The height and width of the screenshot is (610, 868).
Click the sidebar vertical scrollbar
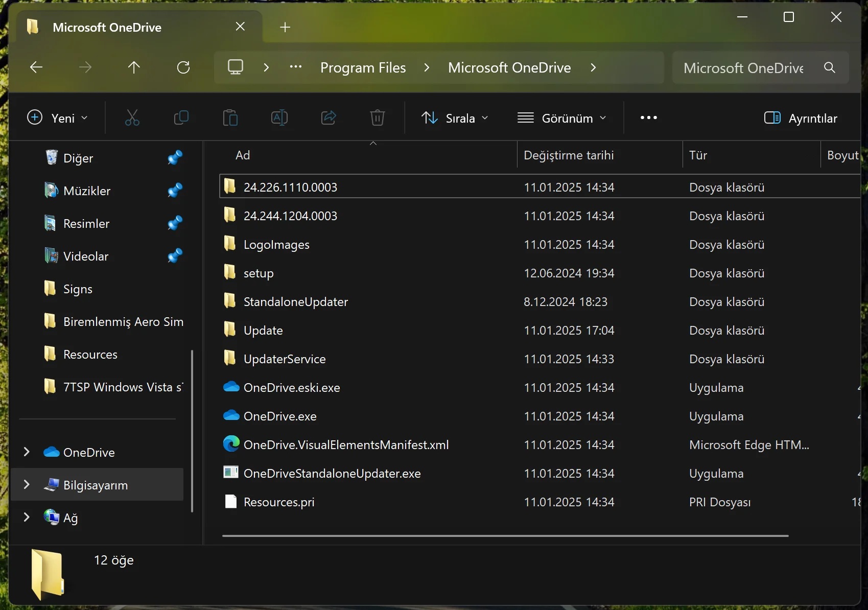tap(192, 431)
